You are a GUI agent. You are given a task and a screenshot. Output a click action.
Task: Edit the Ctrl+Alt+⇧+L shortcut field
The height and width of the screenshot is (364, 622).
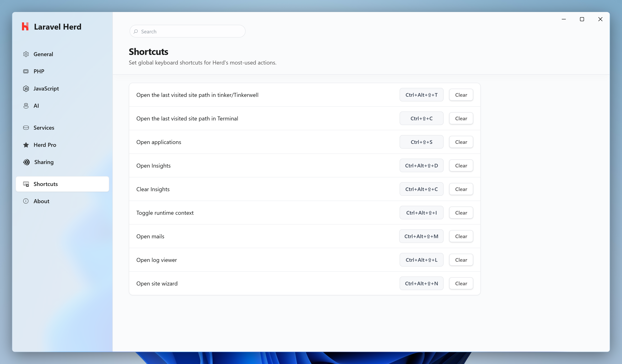tap(421, 260)
